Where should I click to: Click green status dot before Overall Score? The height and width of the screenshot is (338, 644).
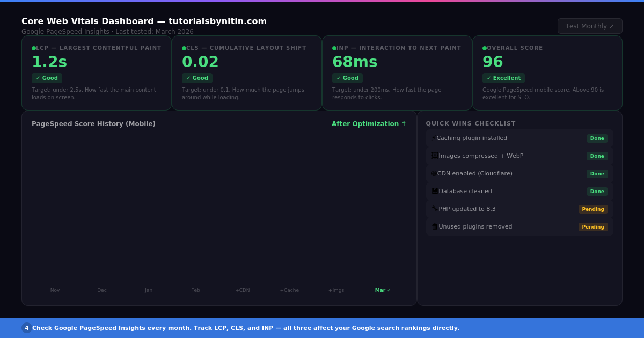[485, 48]
